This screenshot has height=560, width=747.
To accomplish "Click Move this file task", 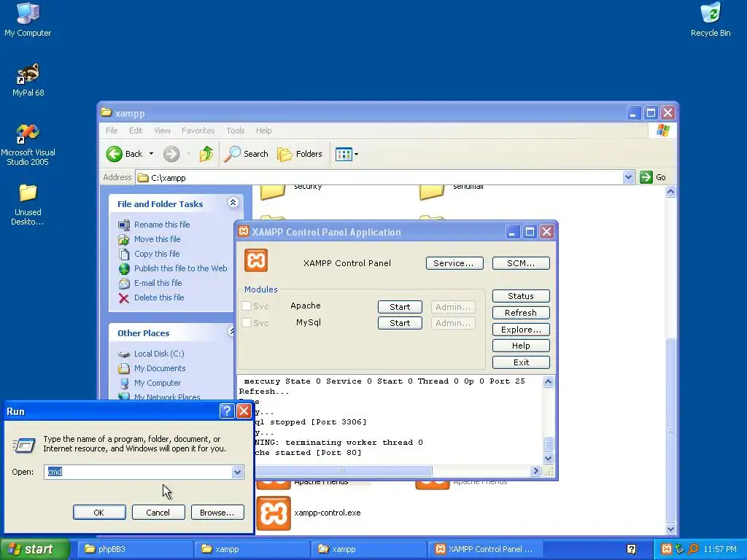I will coord(157,239).
